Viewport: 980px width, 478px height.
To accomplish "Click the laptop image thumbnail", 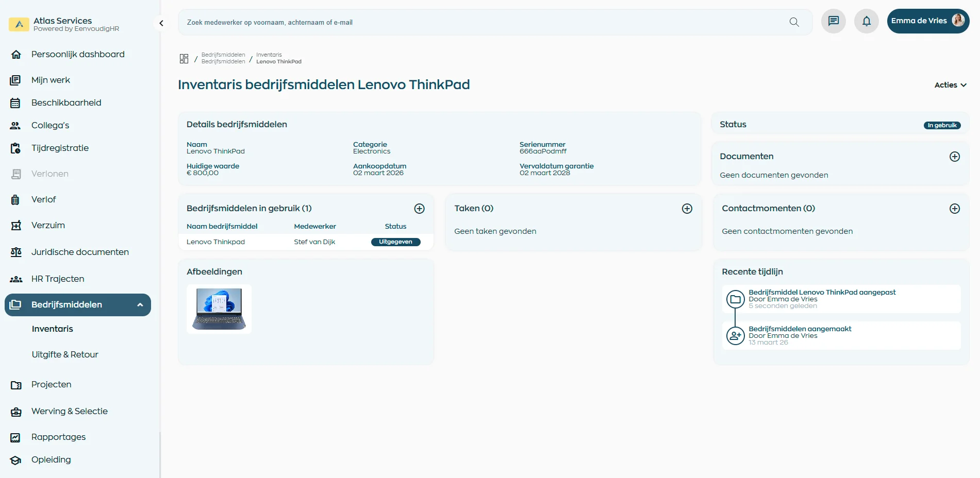I will tap(219, 309).
